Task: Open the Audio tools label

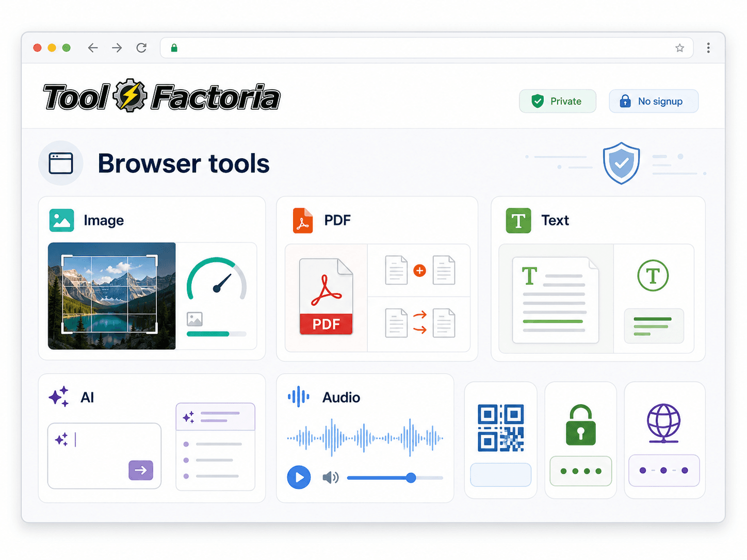Action: [x=342, y=397]
